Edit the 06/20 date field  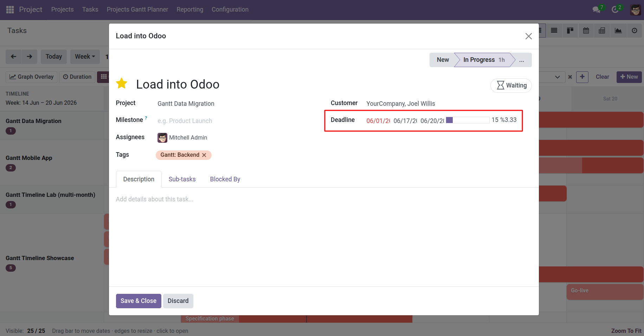point(432,121)
